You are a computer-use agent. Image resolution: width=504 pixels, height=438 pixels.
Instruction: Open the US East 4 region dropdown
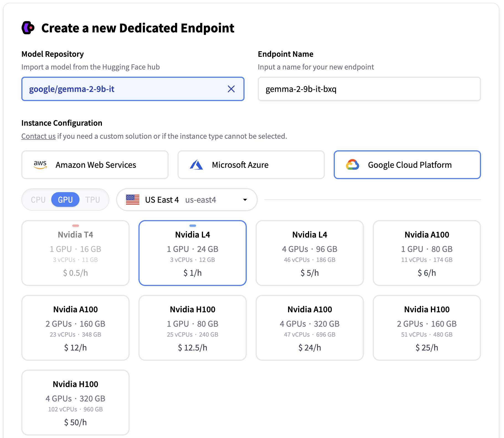tap(180, 200)
